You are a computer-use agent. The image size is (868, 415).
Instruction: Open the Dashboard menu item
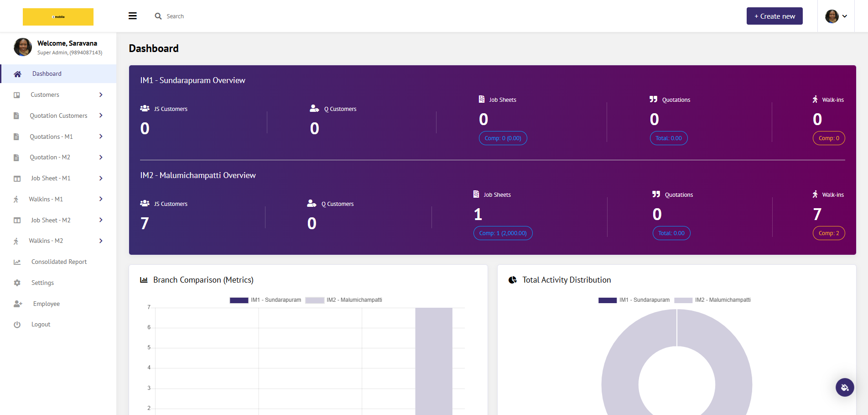pos(58,74)
